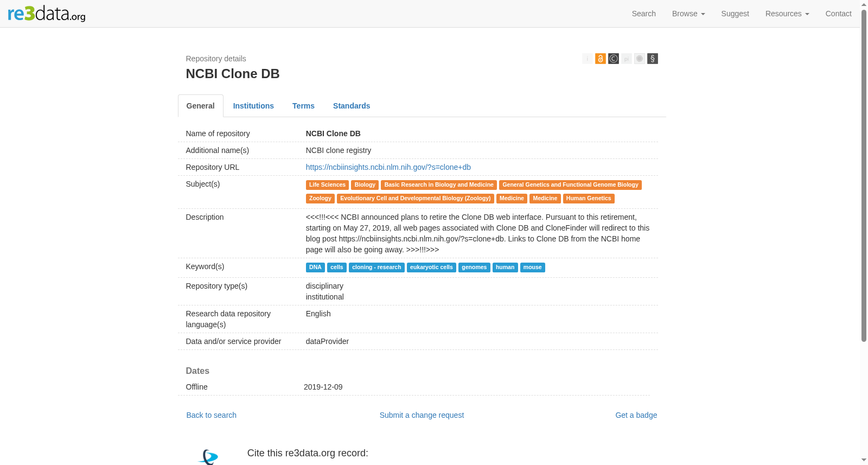Click the eukaryotic cells keyword tag
The image size is (868, 465).
click(x=431, y=267)
